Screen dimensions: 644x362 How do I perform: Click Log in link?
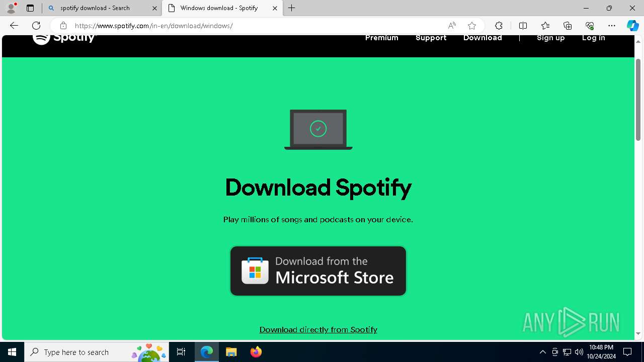[x=594, y=38]
